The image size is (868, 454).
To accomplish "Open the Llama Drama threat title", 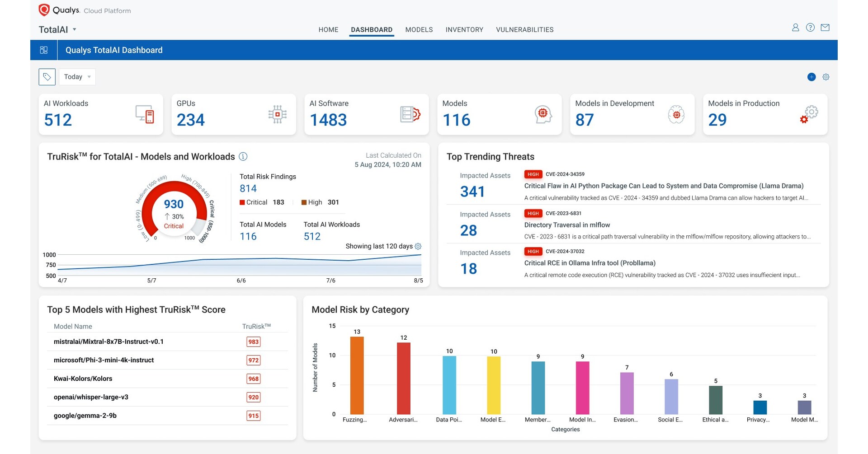I will [x=664, y=186].
